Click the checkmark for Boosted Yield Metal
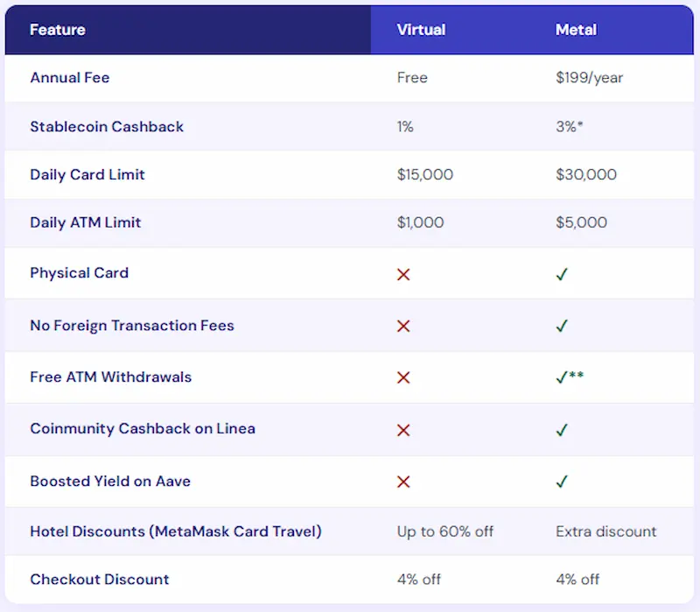The image size is (700, 612). (563, 482)
